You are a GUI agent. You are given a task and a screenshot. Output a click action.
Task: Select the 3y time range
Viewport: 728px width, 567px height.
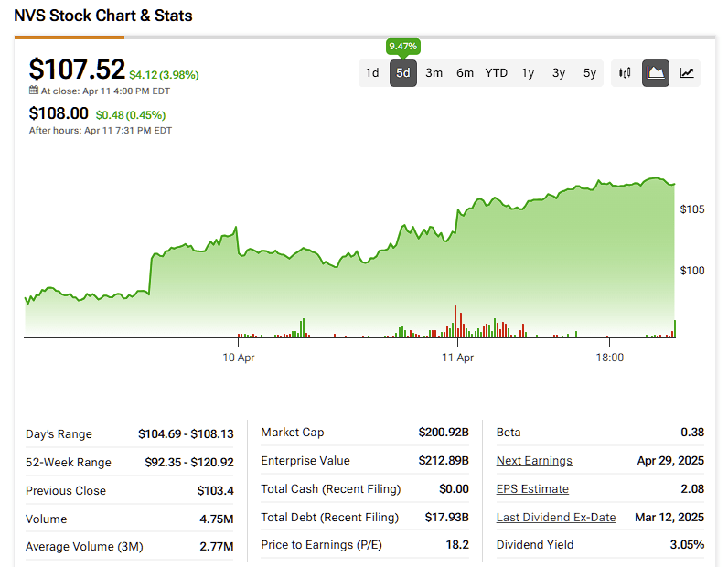(x=559, y=73)
